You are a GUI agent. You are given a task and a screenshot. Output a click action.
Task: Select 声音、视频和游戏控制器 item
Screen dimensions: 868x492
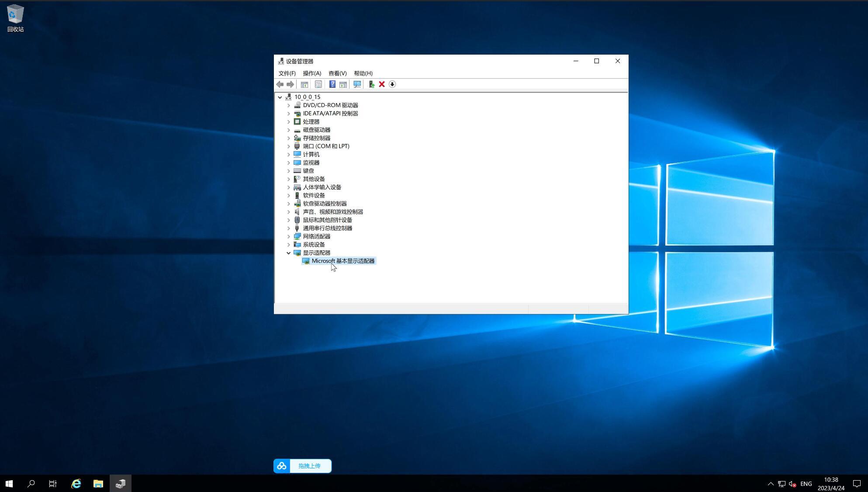[x=333, y=212]
